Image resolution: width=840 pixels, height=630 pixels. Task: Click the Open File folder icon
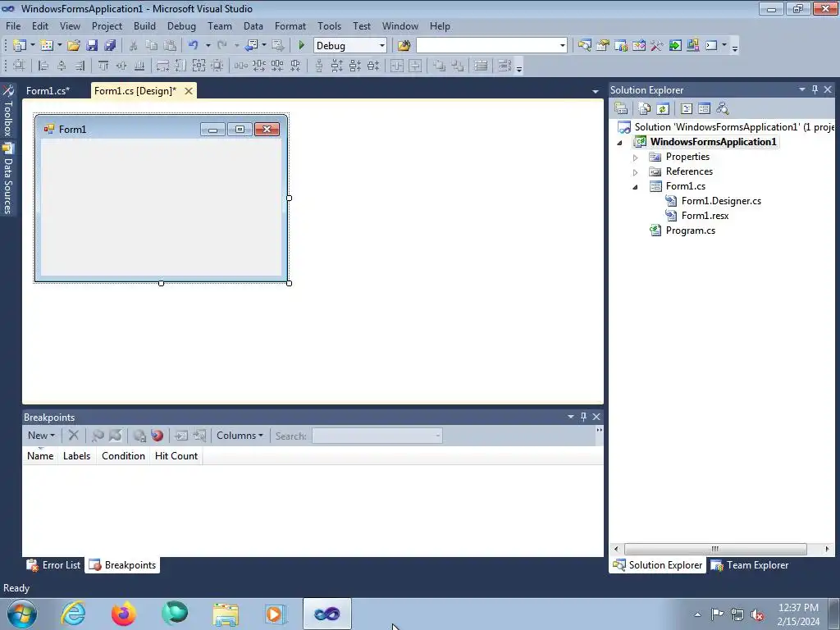pyautogui.click(x=74, y=46)
